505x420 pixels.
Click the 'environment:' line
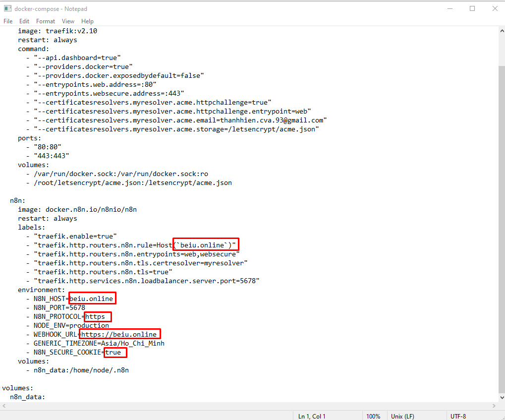tap(42, 290)
